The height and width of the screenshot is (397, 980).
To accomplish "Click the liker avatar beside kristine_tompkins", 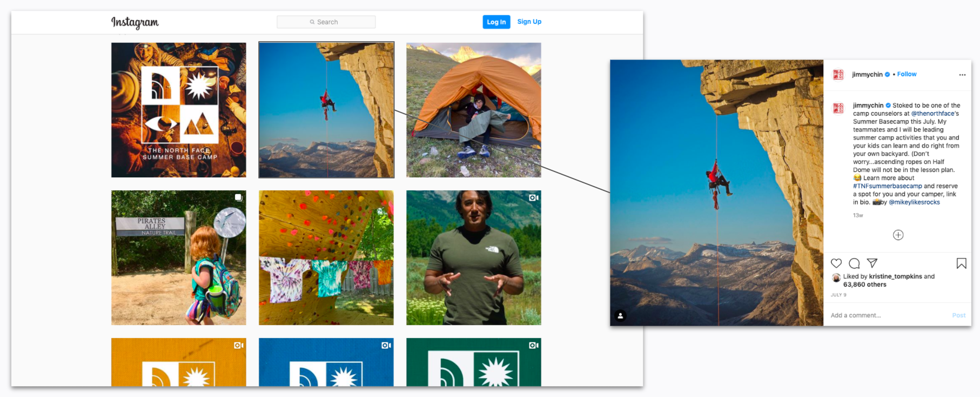I will 836,278.
